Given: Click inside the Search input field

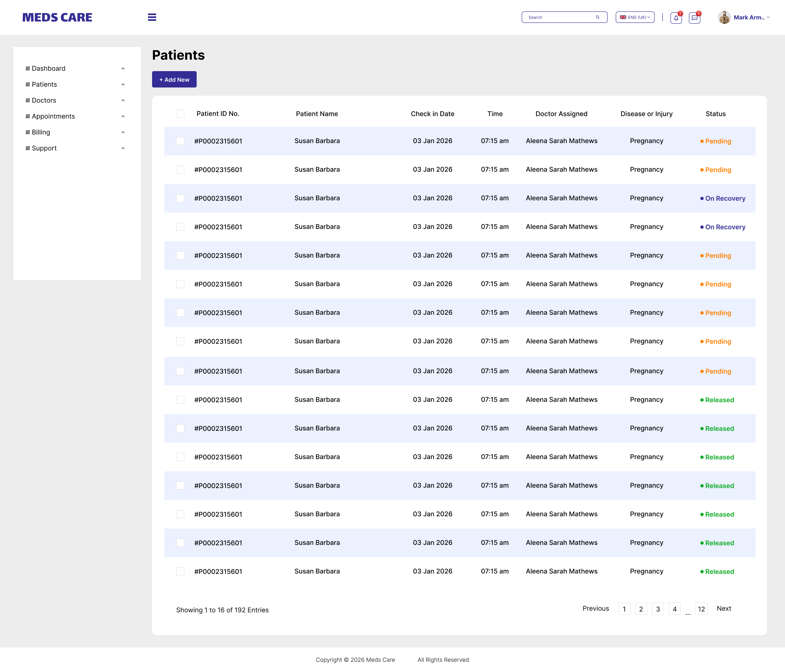Looking at the screenshot, I should coord(560,17).
